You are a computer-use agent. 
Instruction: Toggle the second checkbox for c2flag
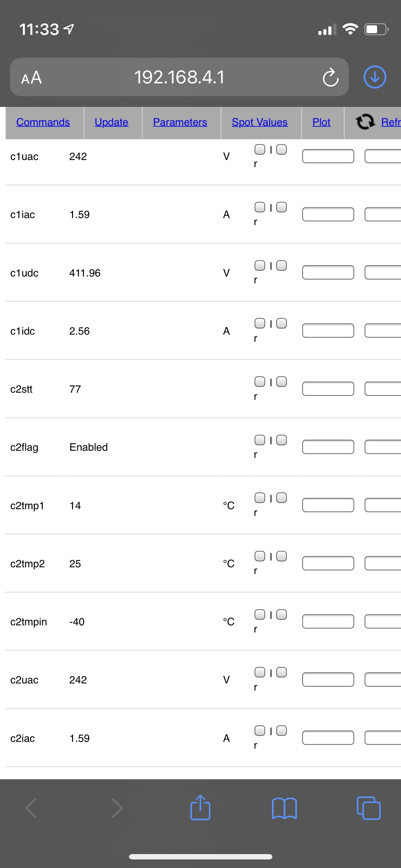coord(282,440)
